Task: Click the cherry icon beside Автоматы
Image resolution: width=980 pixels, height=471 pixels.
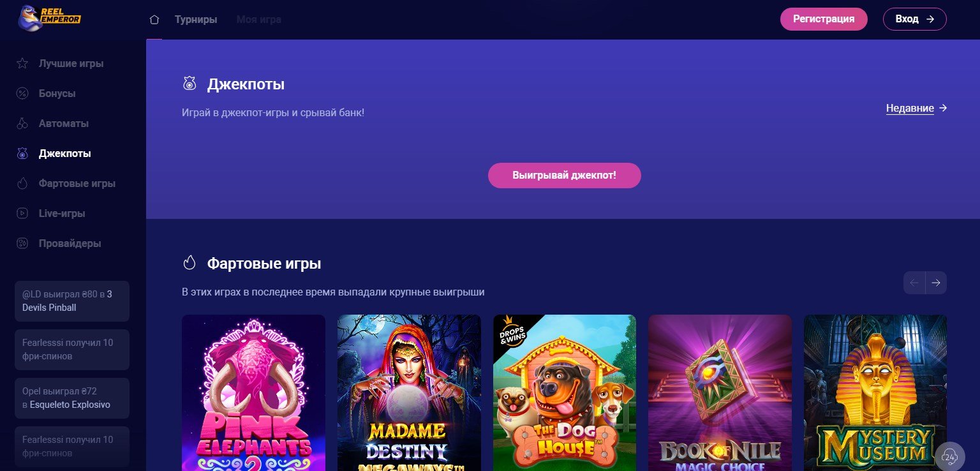Action: (x=22, y=124)
